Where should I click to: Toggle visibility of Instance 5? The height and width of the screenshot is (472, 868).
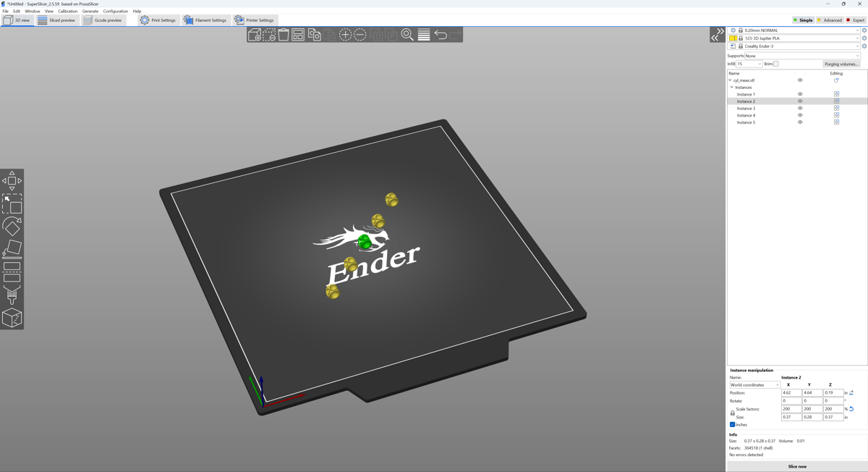(x=800, y=122)
